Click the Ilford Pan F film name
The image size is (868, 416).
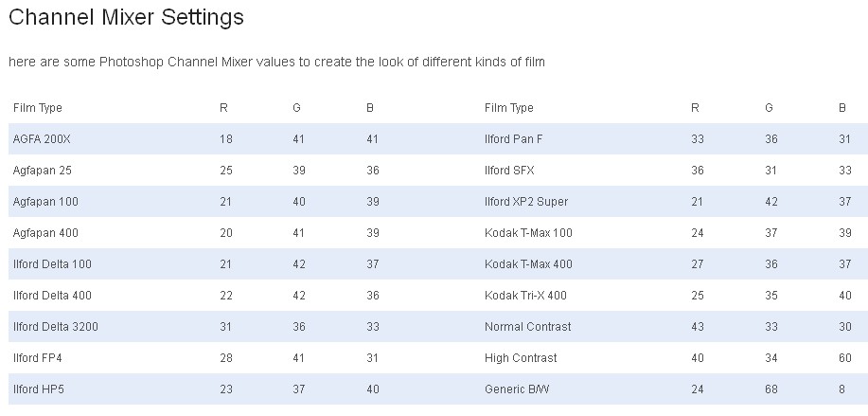click(x=513, y=139)
